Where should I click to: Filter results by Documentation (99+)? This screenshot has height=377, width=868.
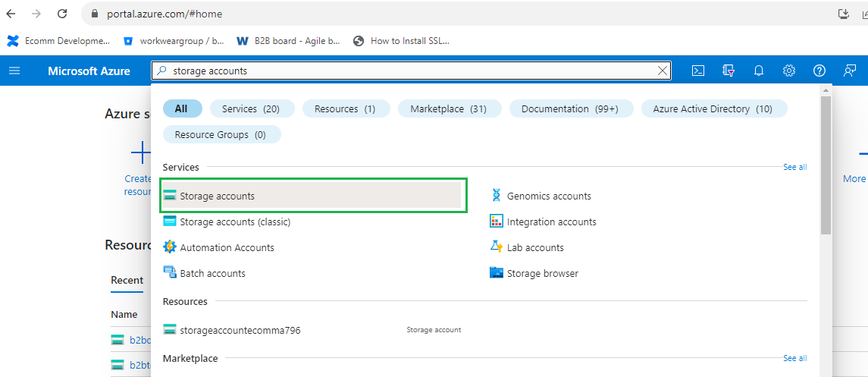[x=570, y=109]
